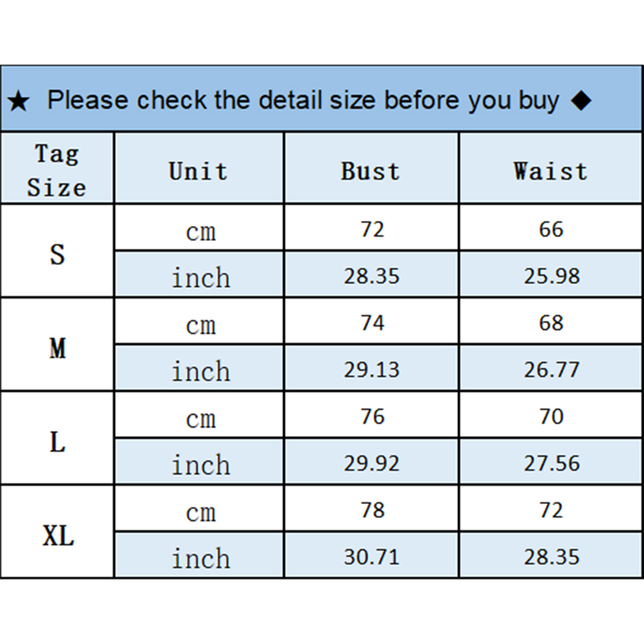Select the 'Tag Size' column header
The image size is (644, 644).
pyautogui.click(x=57, y=170)
